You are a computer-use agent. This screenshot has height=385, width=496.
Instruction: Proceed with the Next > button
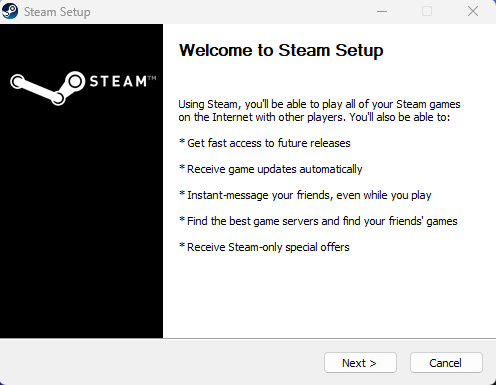[x=360, y=363]
